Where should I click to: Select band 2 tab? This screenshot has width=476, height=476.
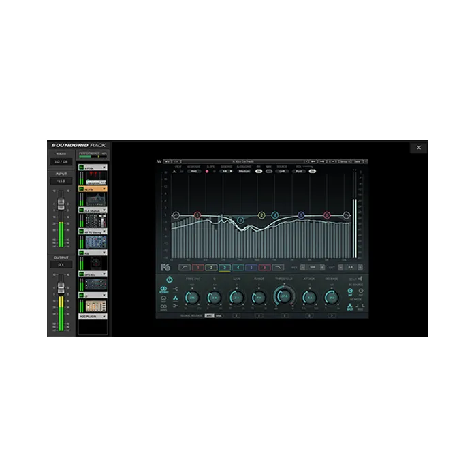[211, 268]
